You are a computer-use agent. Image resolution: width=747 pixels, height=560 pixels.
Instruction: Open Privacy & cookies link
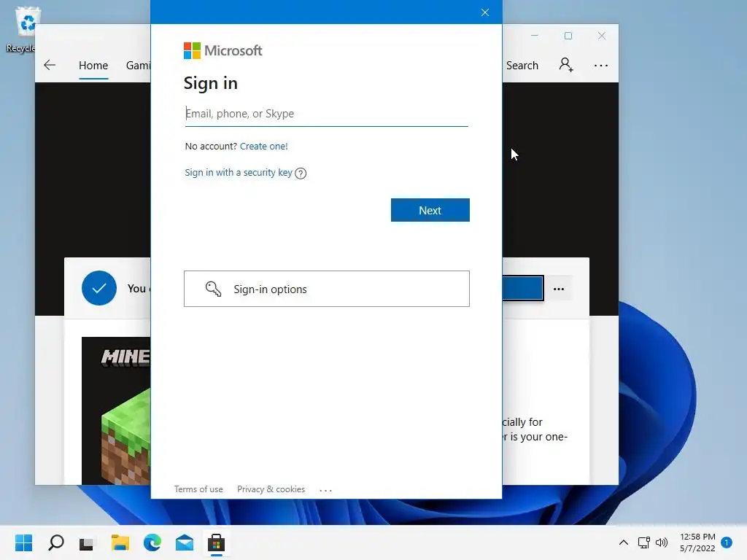[x=271, y=489]
